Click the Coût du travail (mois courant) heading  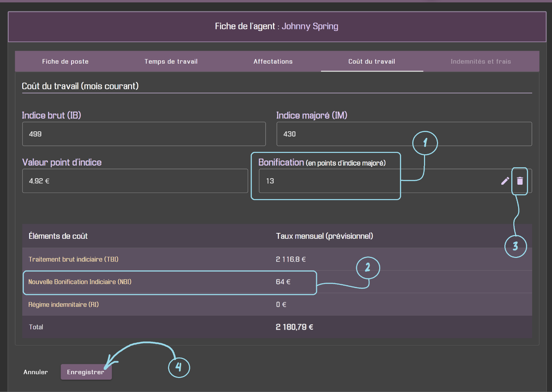[x=80, y=86]
